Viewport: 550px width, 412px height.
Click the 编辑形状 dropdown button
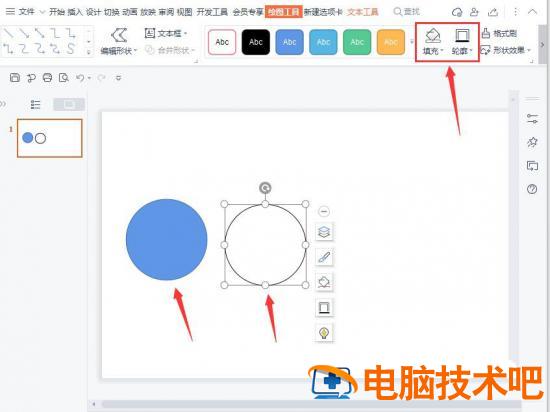119,42
